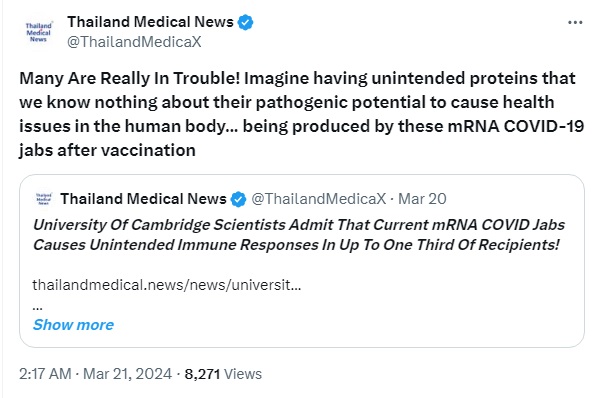Click the verified badge in the quoted tweet header
Screen dimensions: 607x398
pos(238,199)
